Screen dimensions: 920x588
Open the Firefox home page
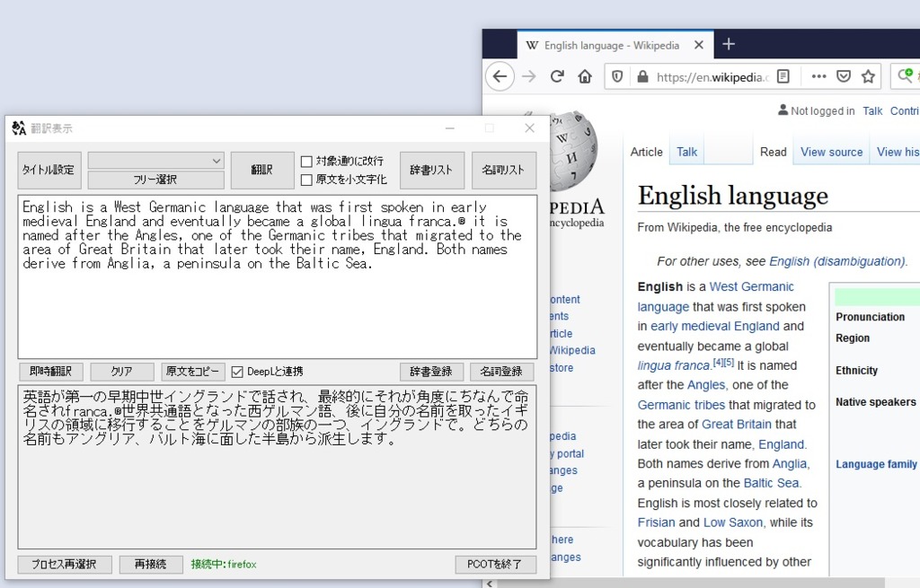coord(585,76)
